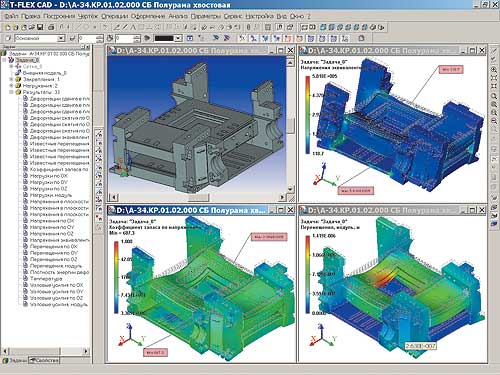The width and height of the screenshot is (500, 375).
Task: Click the New document toolbar icon
Action: (7, 27)
